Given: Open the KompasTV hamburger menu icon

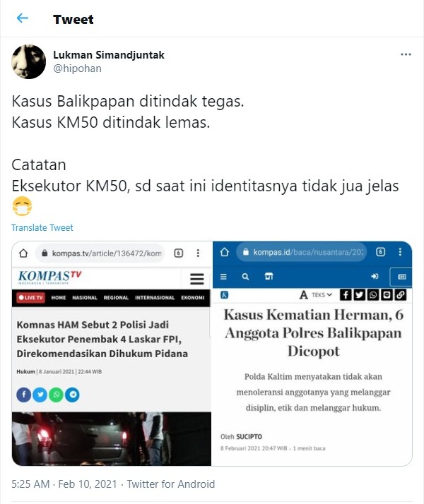Looking at the screenshot, I should click(197, 279).
